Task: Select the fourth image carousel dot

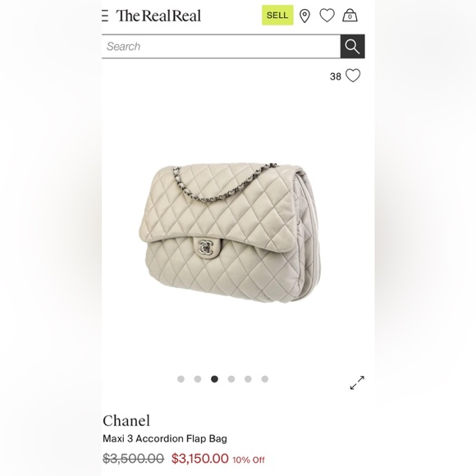Action: coord(231,379)
